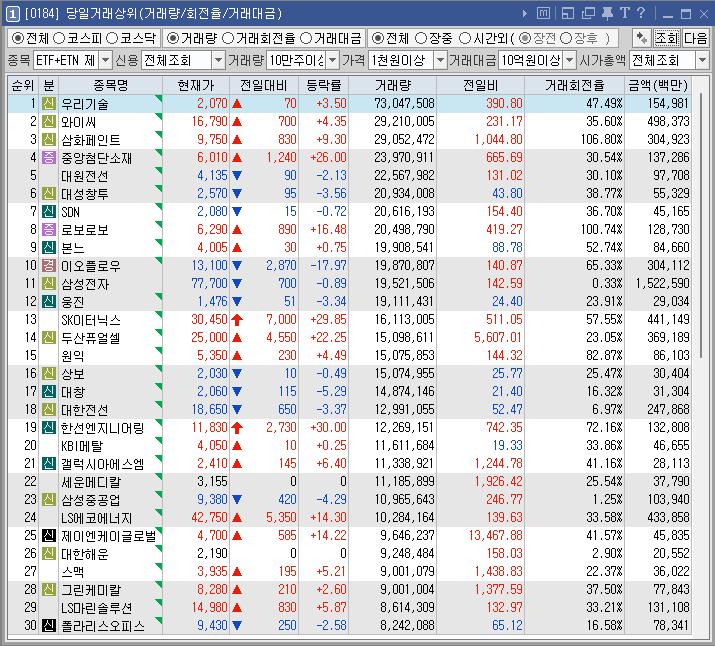The image size is (715, 646).
Task: Click the arrows icon left of 조회 button
Action: [642, 38]
